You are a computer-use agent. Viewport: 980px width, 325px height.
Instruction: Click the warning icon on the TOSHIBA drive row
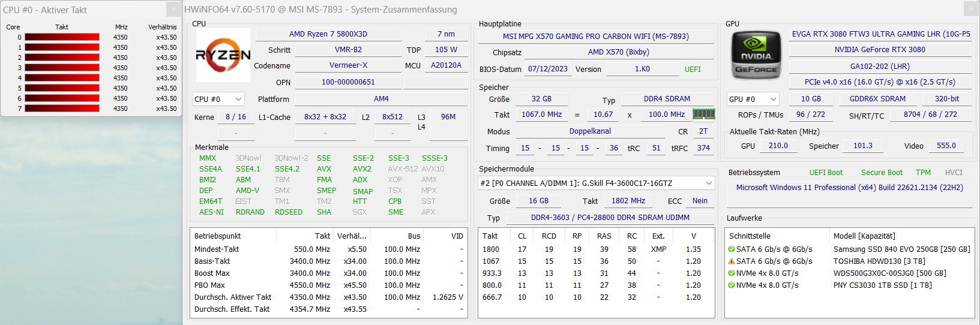point(732,261)
